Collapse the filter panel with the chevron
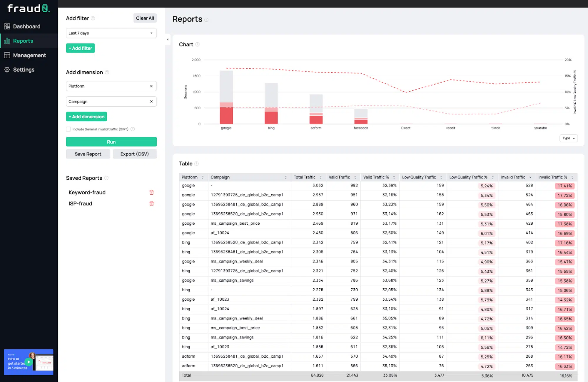 168,39
